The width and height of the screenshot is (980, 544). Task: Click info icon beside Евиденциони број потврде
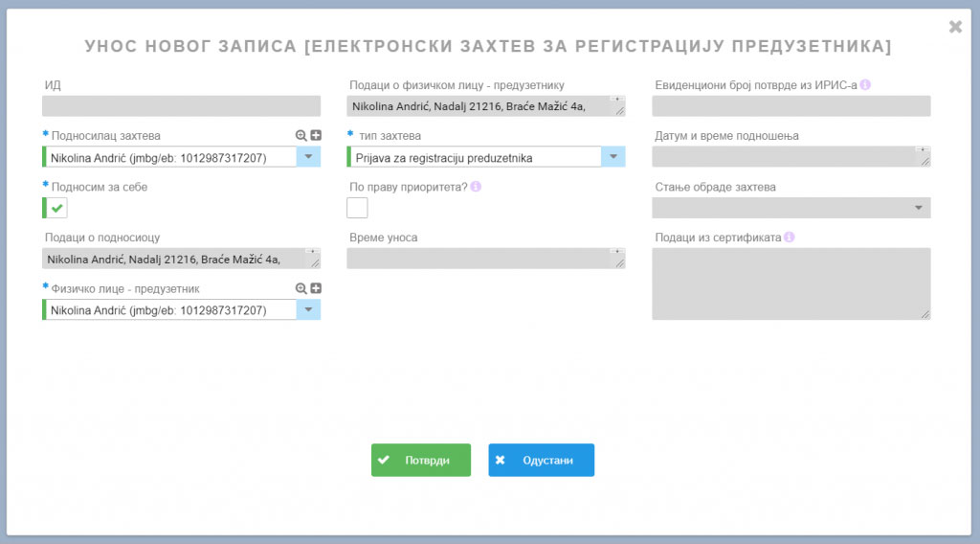click(x=865, y=84)
